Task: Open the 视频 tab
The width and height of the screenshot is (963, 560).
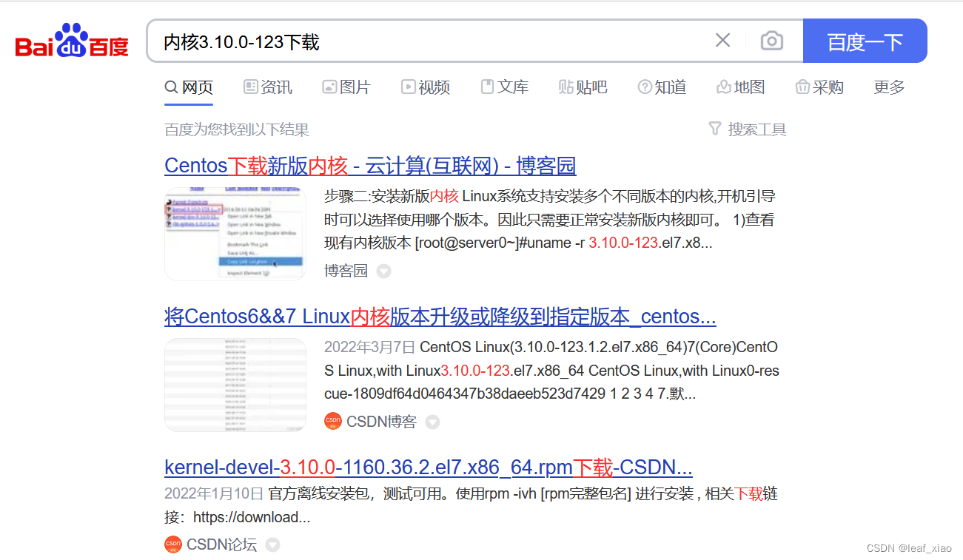Action: click(x=426, y=87)
